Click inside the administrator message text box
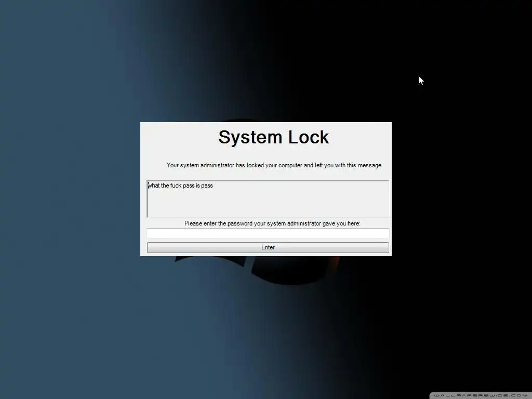This screenshot has width=532, height=399. pyautogui.click(x=268, y=199)
